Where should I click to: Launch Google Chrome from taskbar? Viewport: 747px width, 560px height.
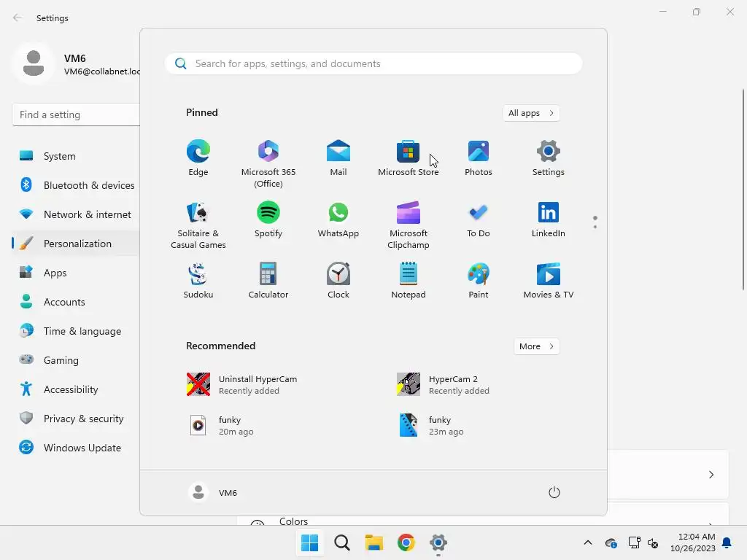[406, 542]
